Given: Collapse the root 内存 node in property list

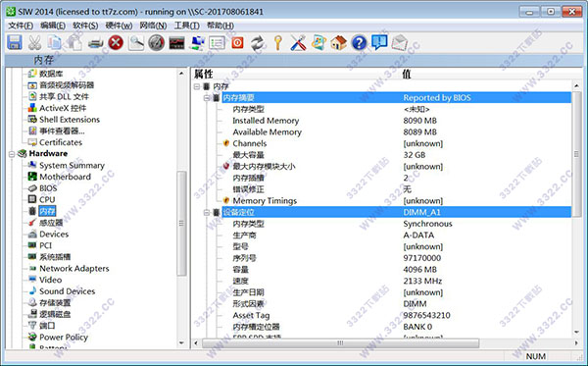Looking at the screenshot, I should [x=197, y=86].
